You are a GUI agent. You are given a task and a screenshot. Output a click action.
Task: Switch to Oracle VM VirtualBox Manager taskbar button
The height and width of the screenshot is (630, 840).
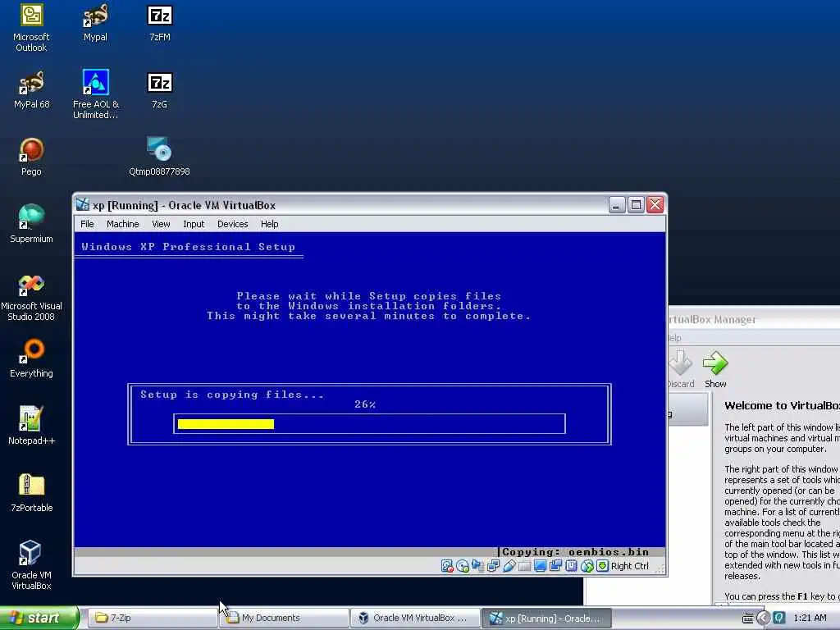point(414,618)
